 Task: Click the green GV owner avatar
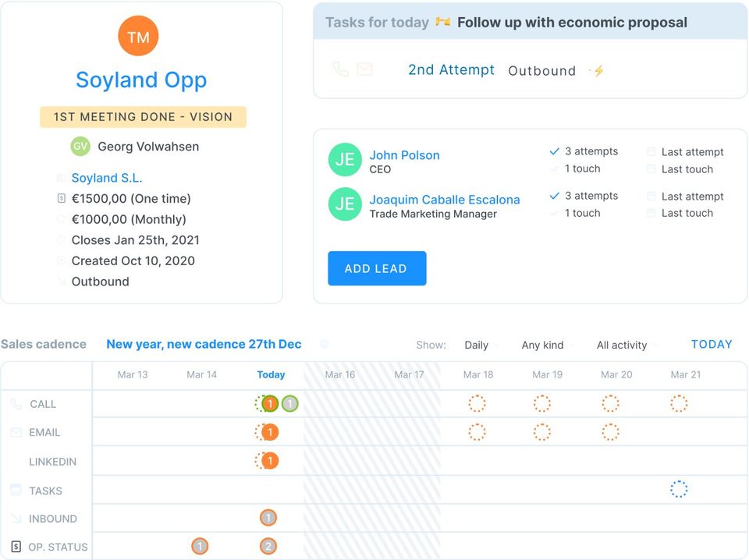click(x=80, y=147)
